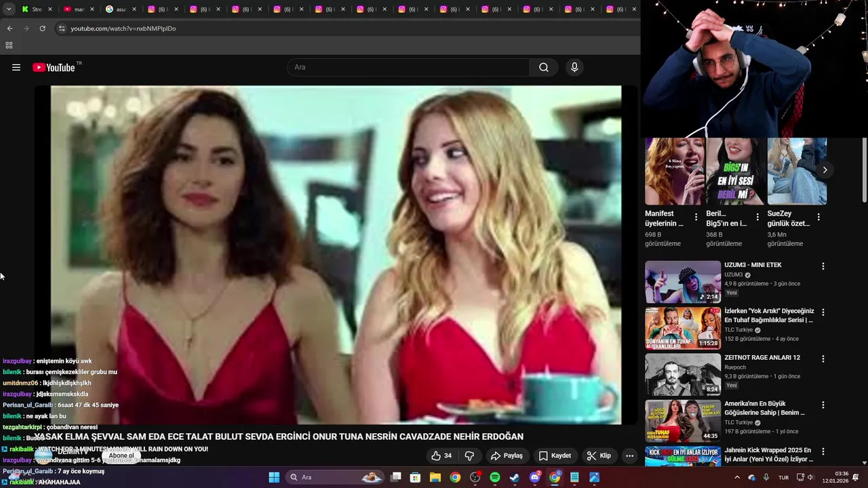868x488 pixels.
Task: Click the search magnifier button
Action: pos(544,67)
